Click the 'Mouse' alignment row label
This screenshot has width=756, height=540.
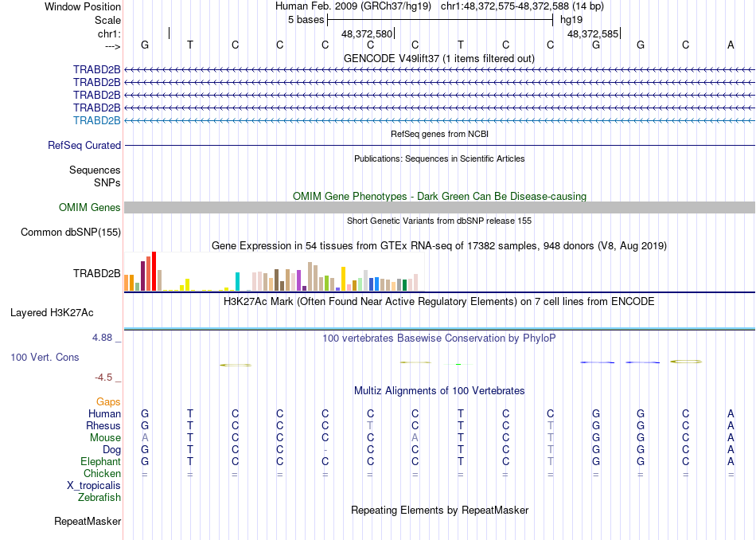tap(105, 438)
